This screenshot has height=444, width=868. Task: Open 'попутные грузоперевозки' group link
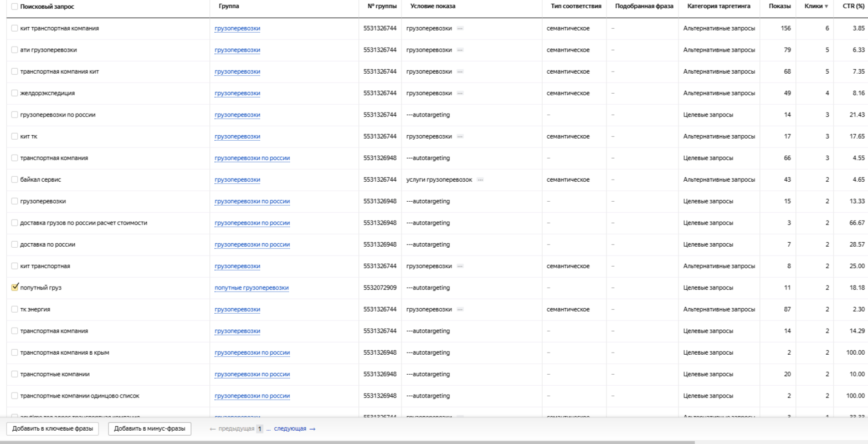pyautogui.click(x=251, y=288)
